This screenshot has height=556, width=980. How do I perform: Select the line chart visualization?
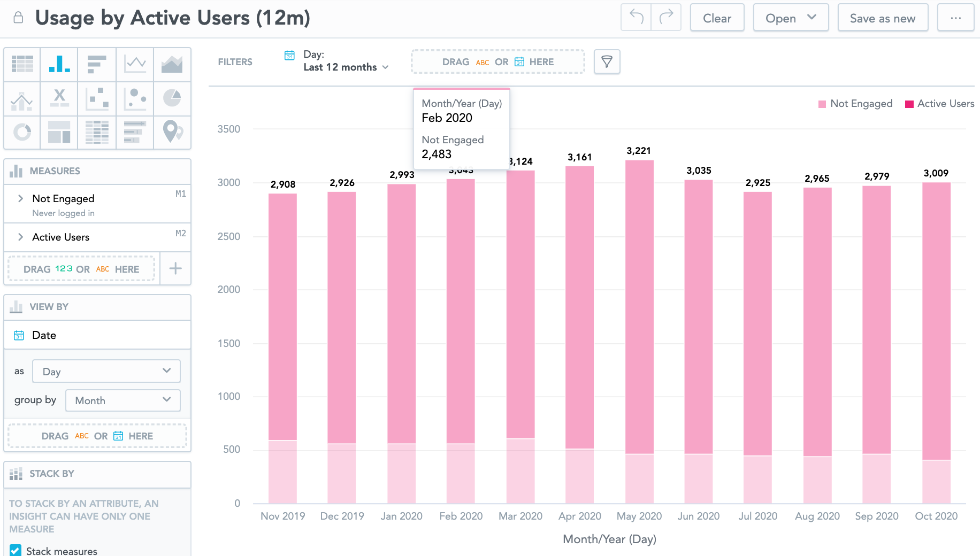[135, 64]
